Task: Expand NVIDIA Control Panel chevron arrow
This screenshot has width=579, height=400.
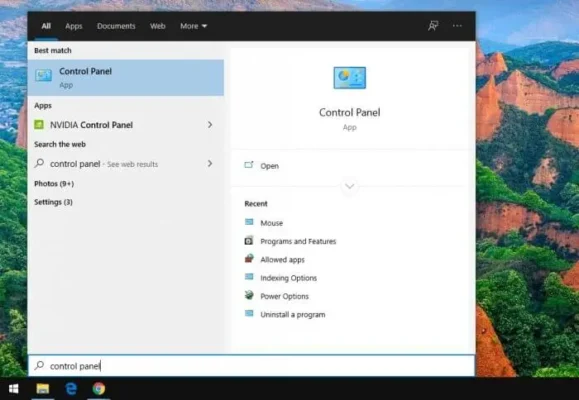Action: click(210, 125)
